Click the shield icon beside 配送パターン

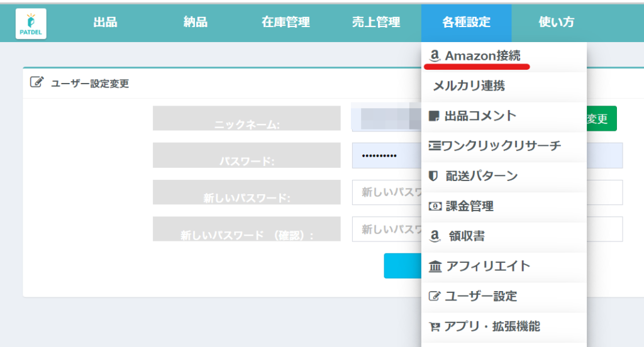click(x=433, y=176)
